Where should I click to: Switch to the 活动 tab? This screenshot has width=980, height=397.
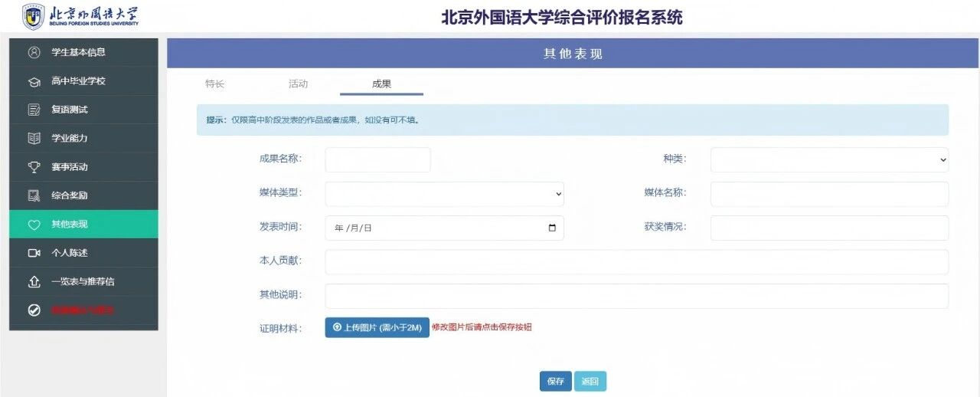[298, 84]
